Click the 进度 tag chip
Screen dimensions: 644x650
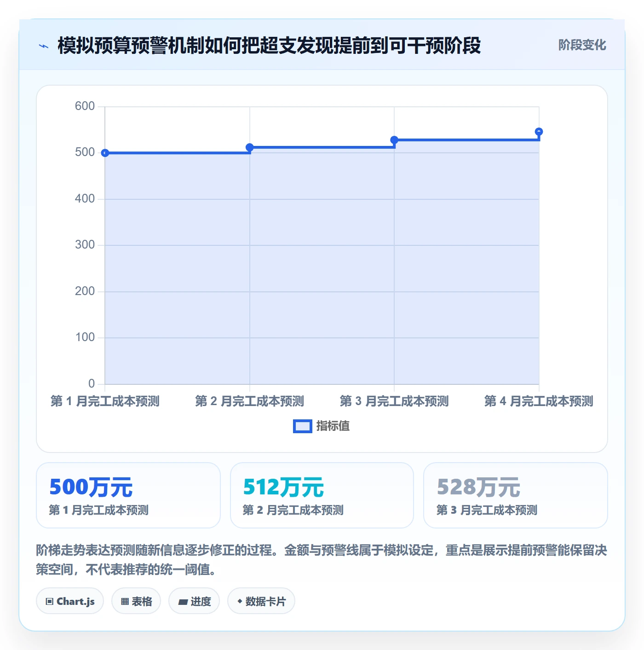194,601
